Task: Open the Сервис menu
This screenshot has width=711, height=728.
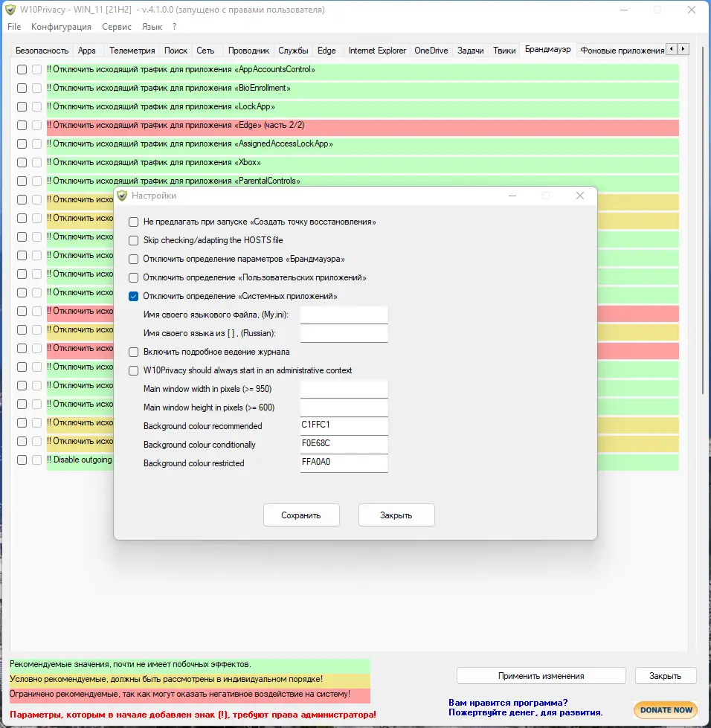Action: click(117, 27)
